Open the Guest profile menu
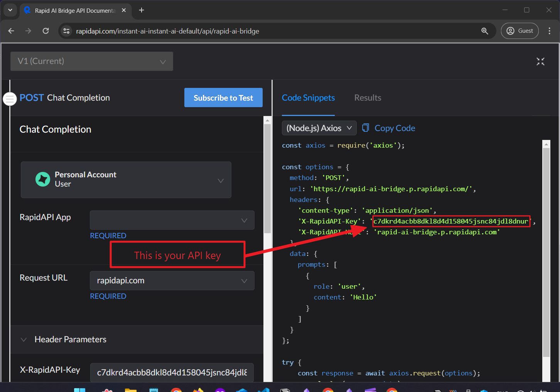The height and width of the screenshot is (392, 560). pyautogui.click(x=520, y=31)
